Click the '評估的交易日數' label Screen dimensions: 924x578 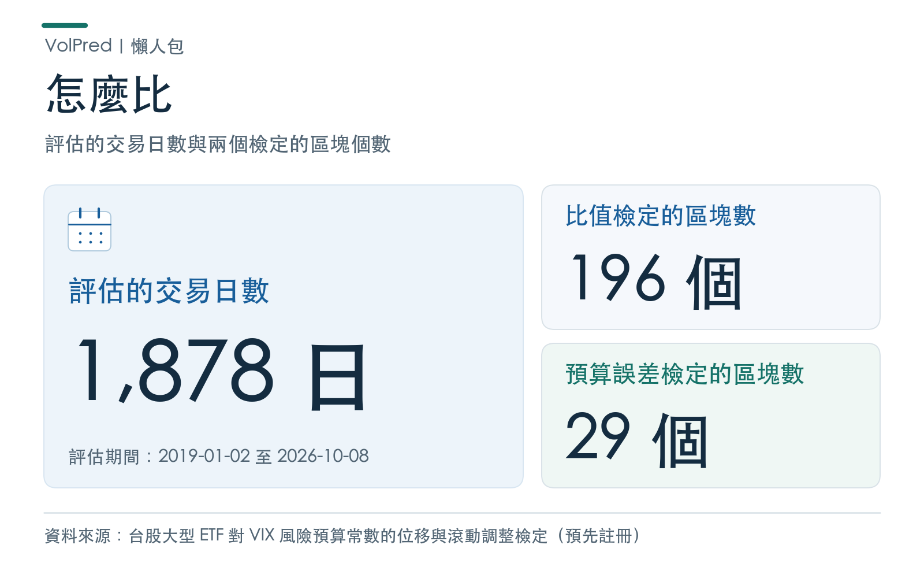point(169,291)
